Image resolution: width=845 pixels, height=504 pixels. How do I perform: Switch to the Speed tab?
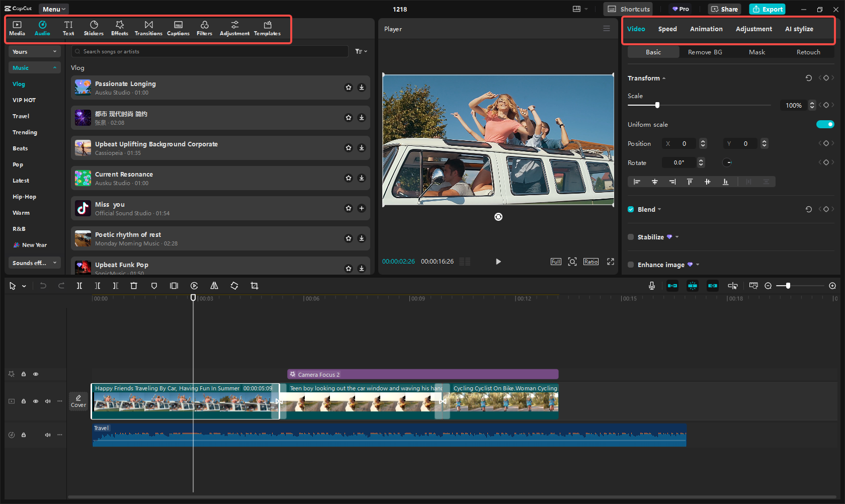pos(667,29)
